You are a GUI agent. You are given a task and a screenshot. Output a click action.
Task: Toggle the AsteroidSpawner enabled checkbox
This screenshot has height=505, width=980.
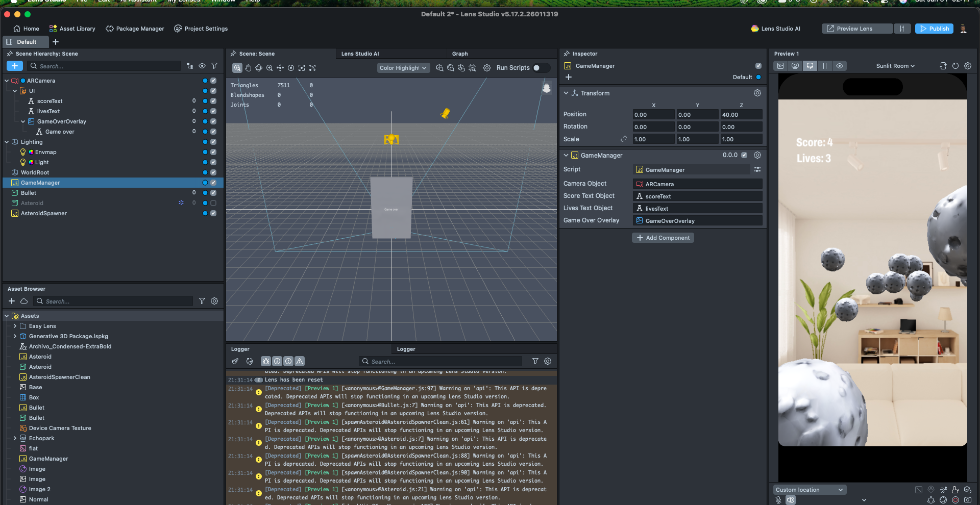pyautogui.click(x=213, y=213)
